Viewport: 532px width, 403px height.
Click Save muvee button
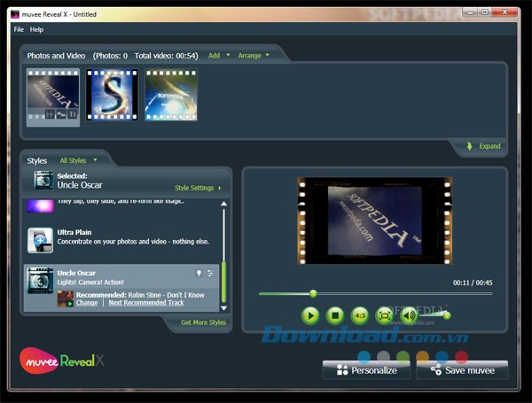coord(461,370)
